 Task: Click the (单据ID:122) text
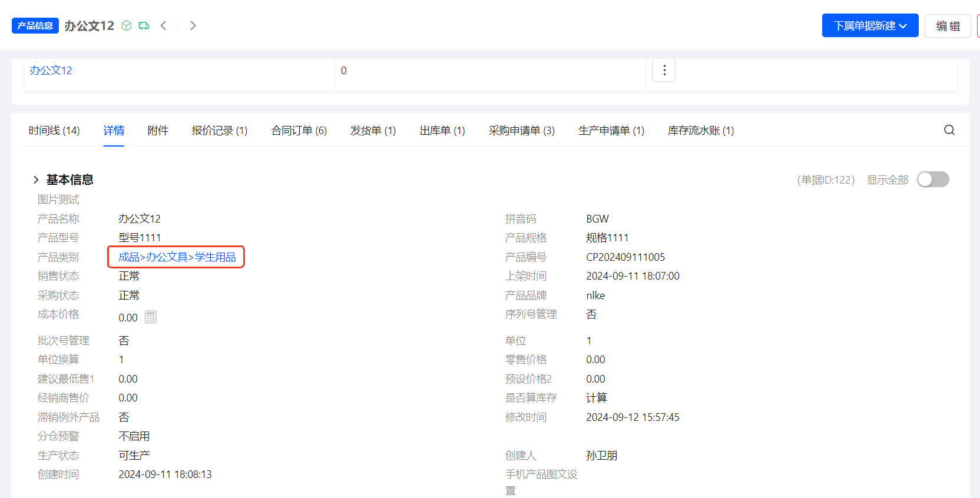point(826,180)
